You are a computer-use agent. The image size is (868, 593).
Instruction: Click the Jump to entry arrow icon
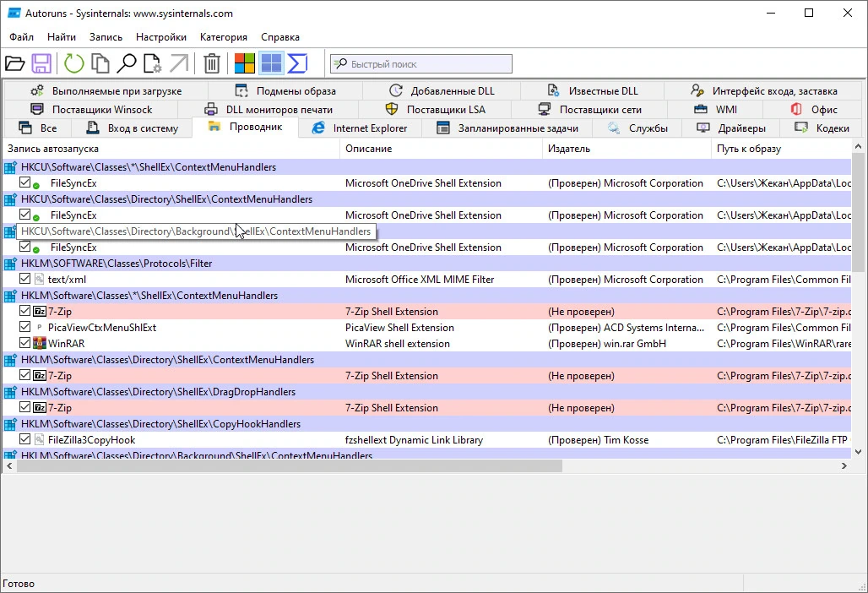tap(179, 63)
